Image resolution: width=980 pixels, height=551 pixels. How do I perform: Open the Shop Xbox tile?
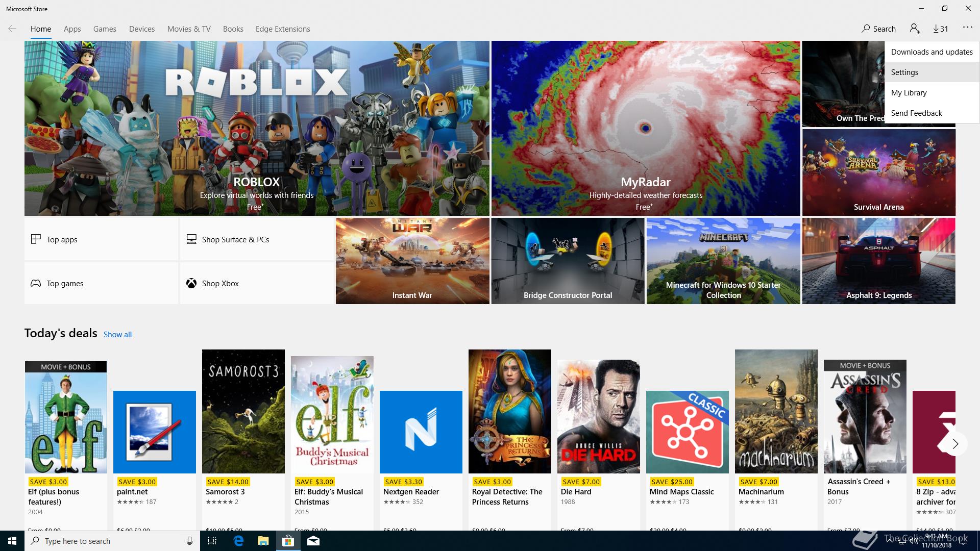tap(257, 283)
